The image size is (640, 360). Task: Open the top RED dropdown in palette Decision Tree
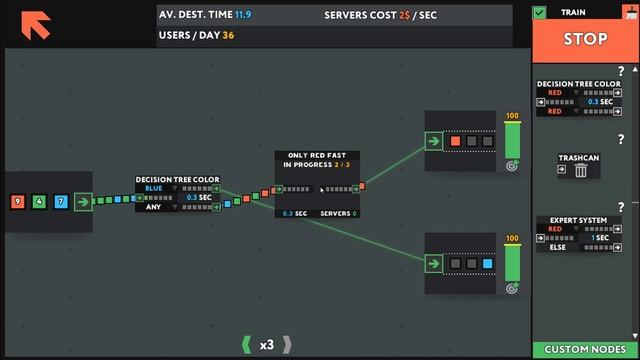tap(576, 93)
